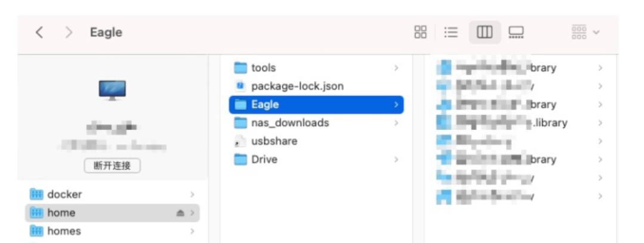Select the home shared folder
The image size is (644, 243).
click(112, 213)
